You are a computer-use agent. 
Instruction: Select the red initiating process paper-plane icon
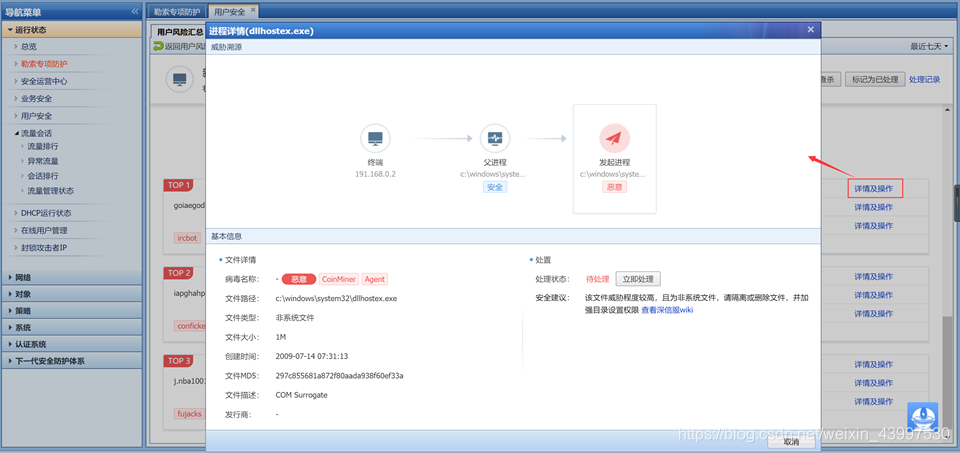click(x=614, y=138)
